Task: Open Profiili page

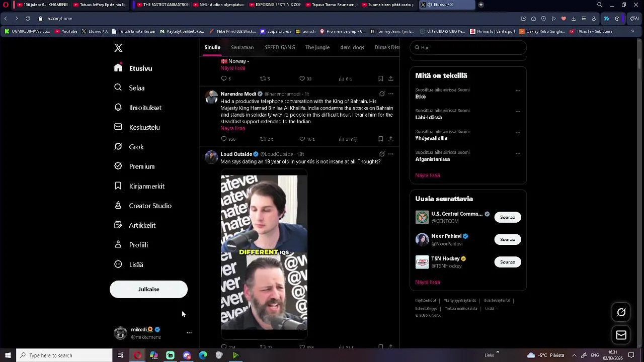Action: [x=131, y=245]
